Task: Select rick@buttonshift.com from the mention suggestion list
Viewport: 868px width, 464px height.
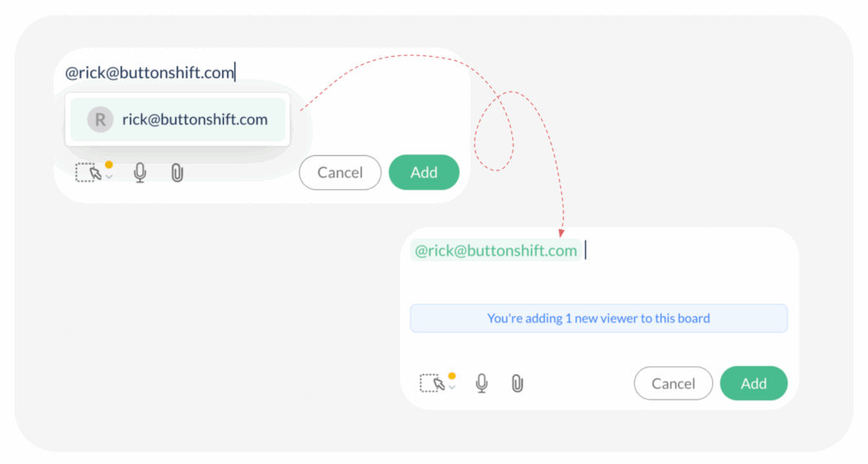Action: point(194,120)
